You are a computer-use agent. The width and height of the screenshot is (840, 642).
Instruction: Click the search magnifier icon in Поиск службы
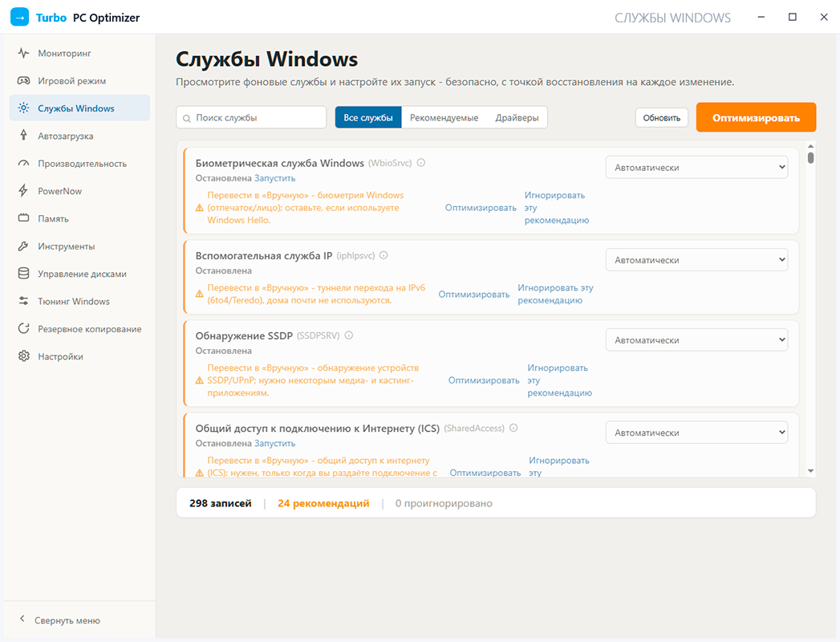[x=186, y=119]
